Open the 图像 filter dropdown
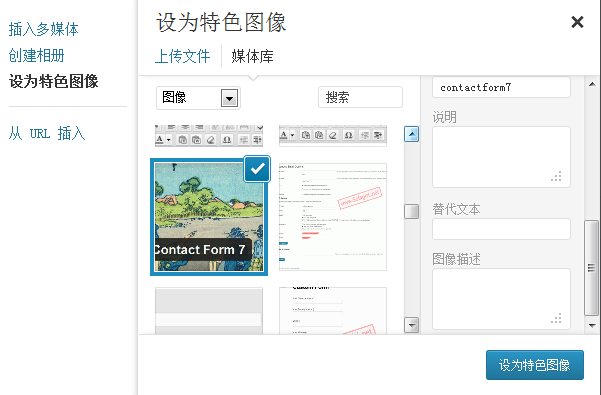601x395 pixels. tap(198, 98)
